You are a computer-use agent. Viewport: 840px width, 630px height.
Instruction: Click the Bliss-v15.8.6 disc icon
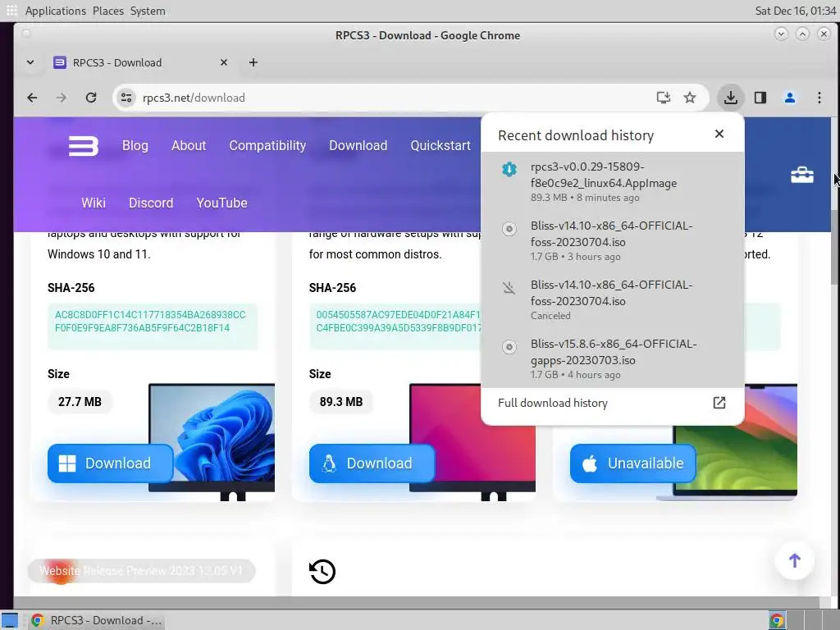click(509, 347)
